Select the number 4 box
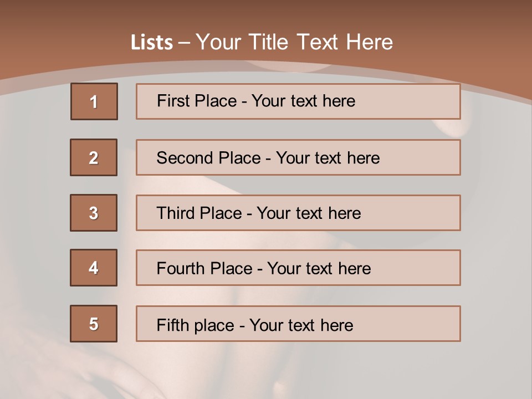 (94, 268)
